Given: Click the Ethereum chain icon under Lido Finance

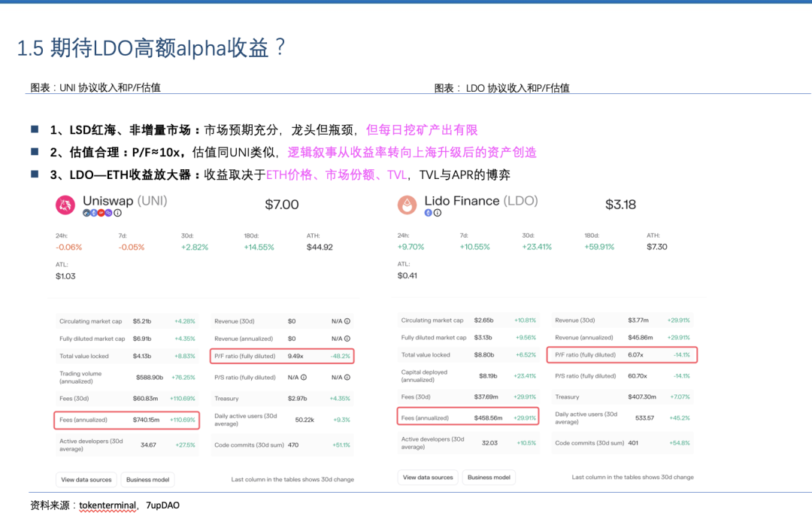Looking at the screenshot, I should [x=429, y=212].
